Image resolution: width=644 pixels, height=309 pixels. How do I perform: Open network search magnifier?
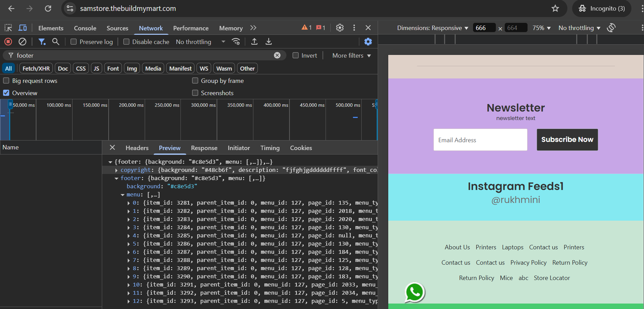[56, 42]
